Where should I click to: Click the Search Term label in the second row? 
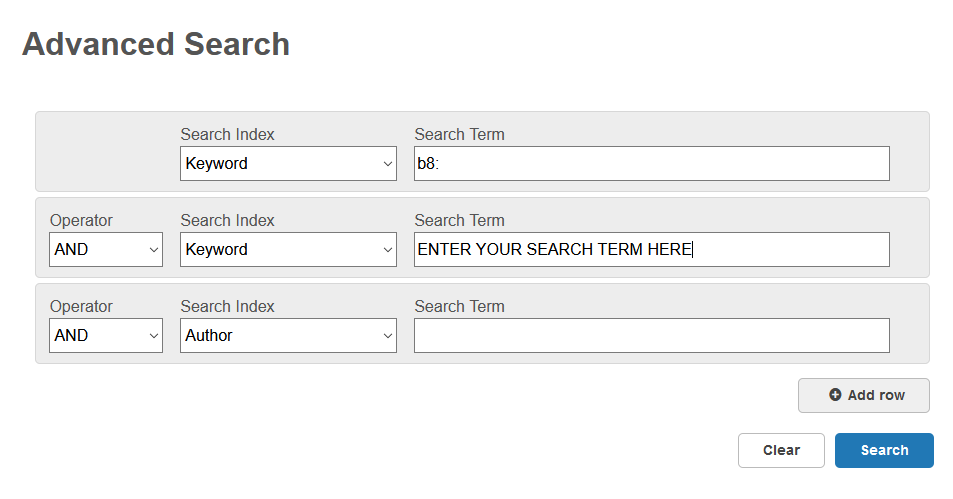(x=459, y=220)
